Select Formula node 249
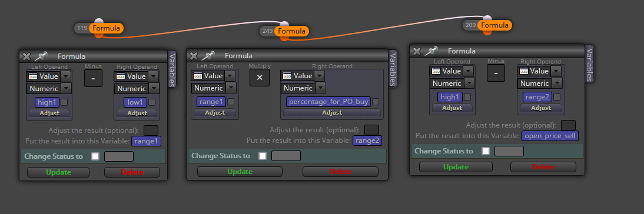Screen dimensions: 644x214 [x=291, y=31]
